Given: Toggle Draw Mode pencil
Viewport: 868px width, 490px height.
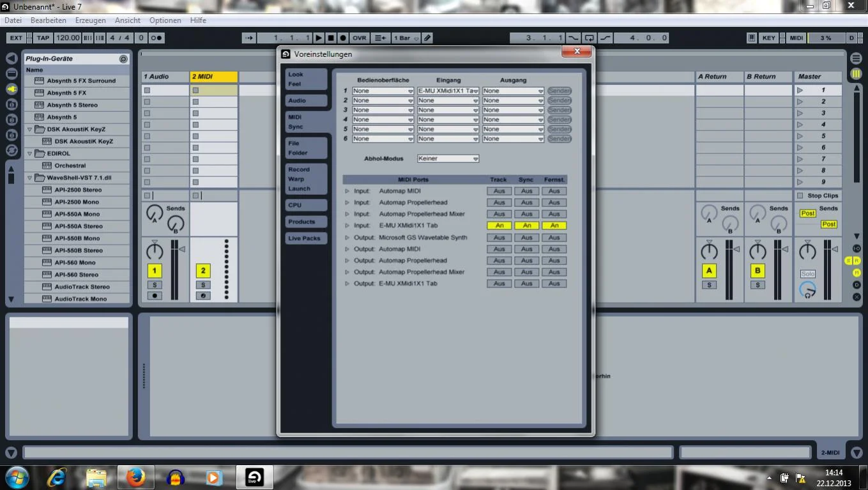Looking at the screenshot, I should pyautogui.click(x=427, y=38).
